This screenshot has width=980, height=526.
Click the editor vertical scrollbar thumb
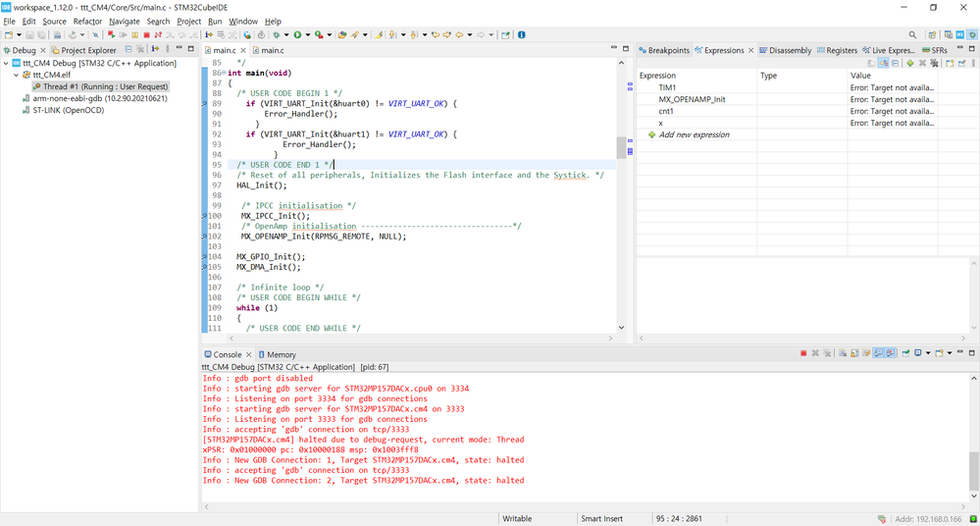[621, 147]
